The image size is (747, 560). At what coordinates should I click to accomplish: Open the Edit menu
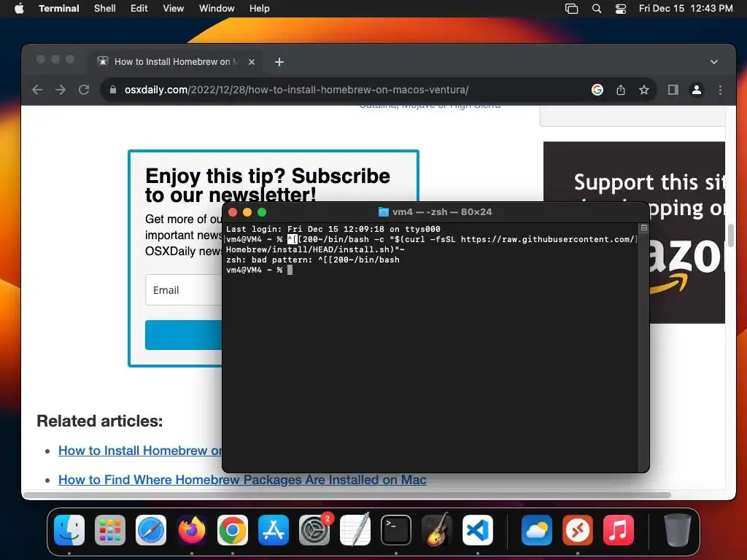coord(139,8)
